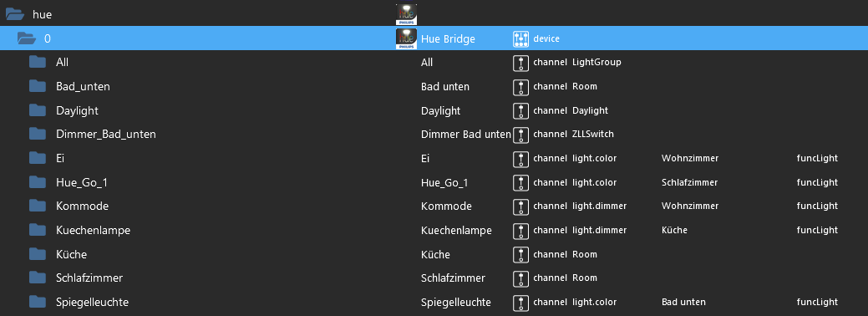Select the Kuechenlampe tree entry
Image resolution: width=868 pixels, height=316 pixels.
93,230
